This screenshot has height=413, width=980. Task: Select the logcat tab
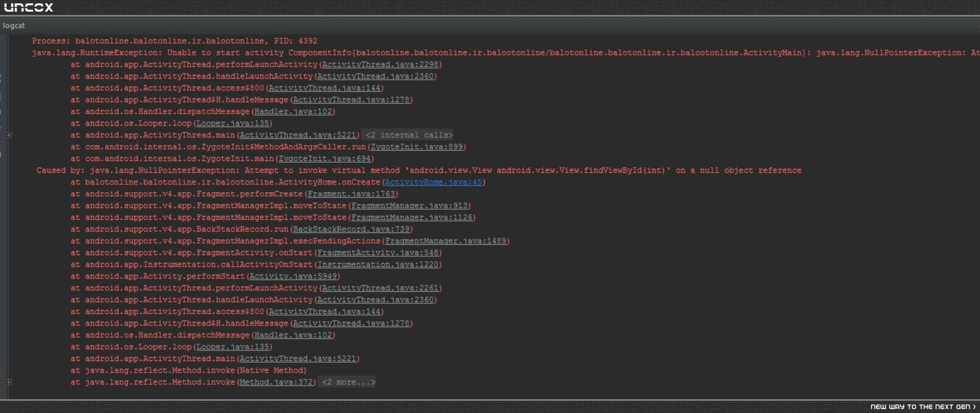point(14,25)
